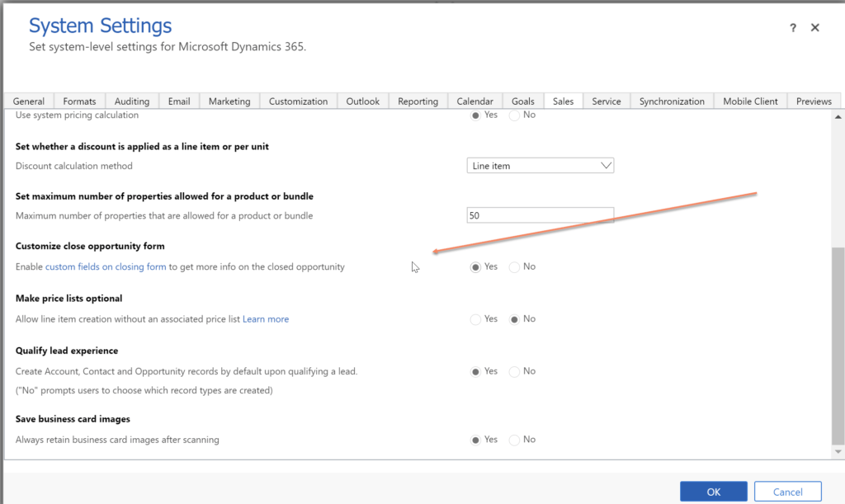Go to the Customization tab
The image size is (845, 504).
[x=298, y=101]
